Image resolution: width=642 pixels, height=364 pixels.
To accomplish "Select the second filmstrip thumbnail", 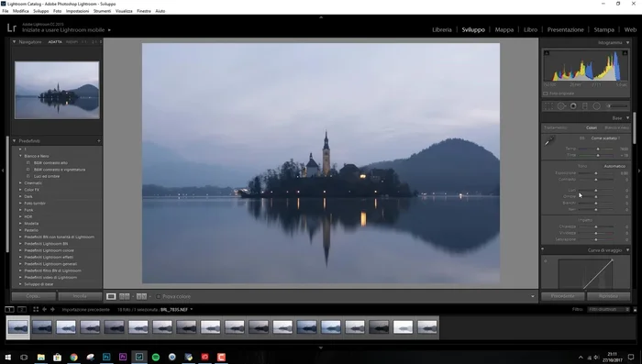I will tap(42, 327).
